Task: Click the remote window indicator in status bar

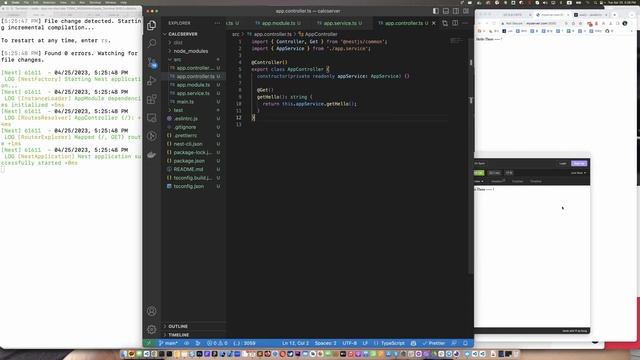Action: point(149,343)
